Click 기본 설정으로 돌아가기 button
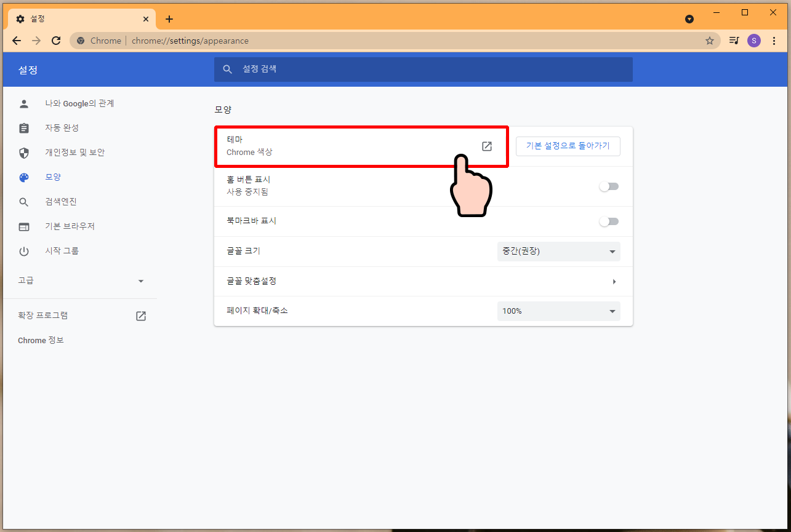791x532 pixels. tap(568, 146)
